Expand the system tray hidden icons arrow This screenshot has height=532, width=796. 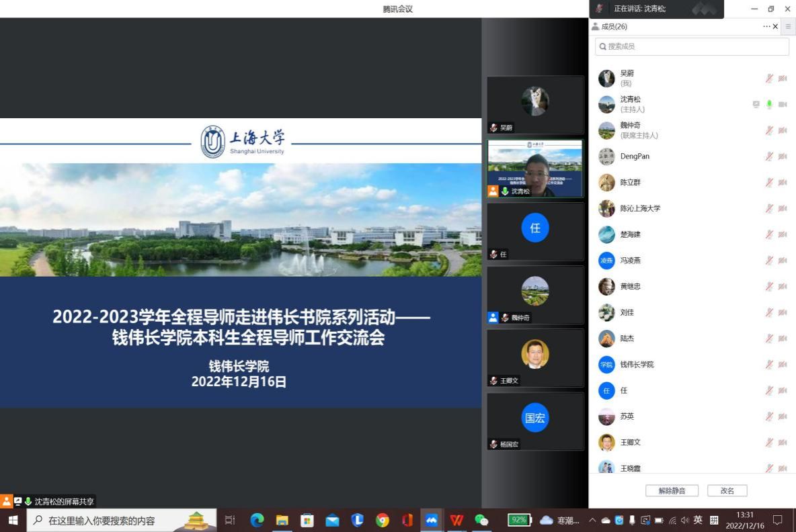tap(592, 520)
